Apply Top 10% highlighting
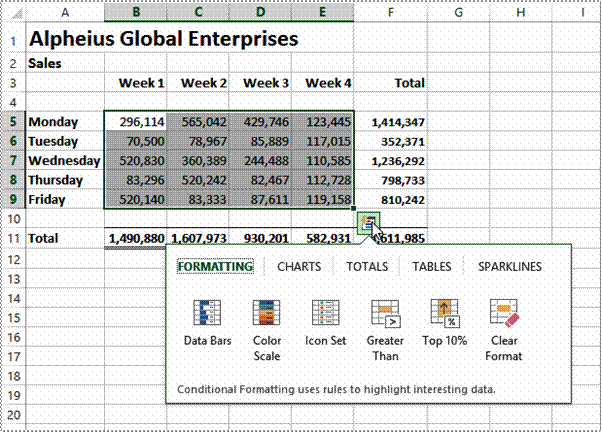The height and width of the screenshot is (432, 602). click(445, 323)
